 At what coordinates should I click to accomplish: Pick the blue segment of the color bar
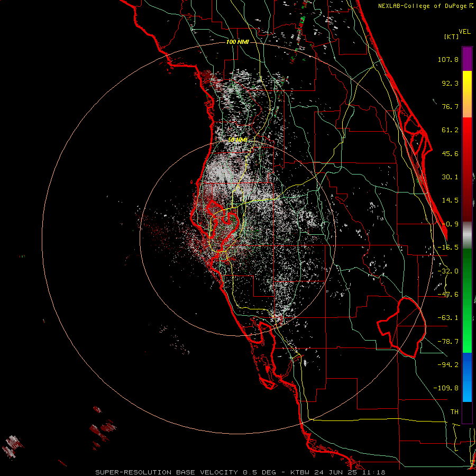click(467, 377)
